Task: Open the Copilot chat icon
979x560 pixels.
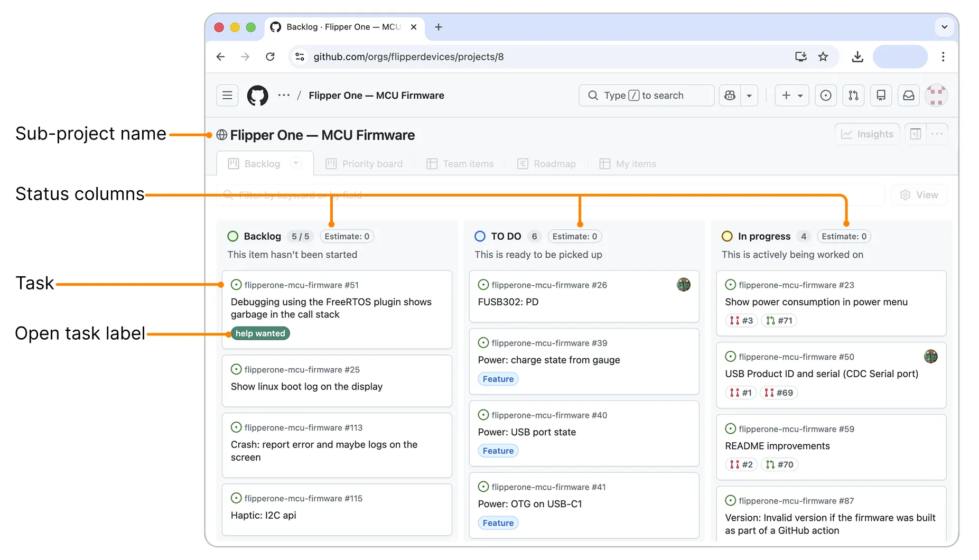Action: 730,96
